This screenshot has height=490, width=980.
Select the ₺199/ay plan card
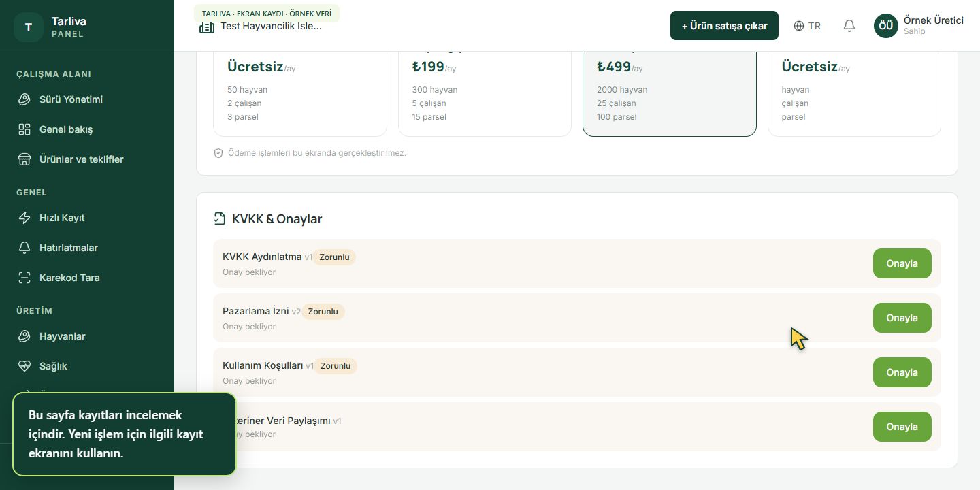[485, 93]
